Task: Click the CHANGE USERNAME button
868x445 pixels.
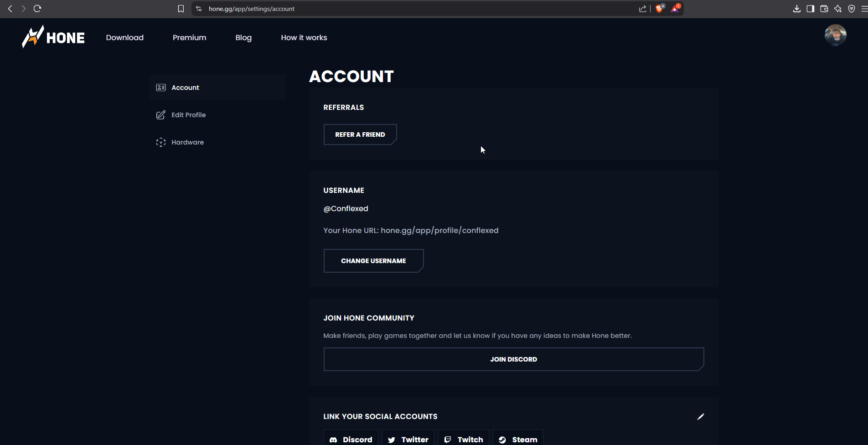Action: (373, 261)
